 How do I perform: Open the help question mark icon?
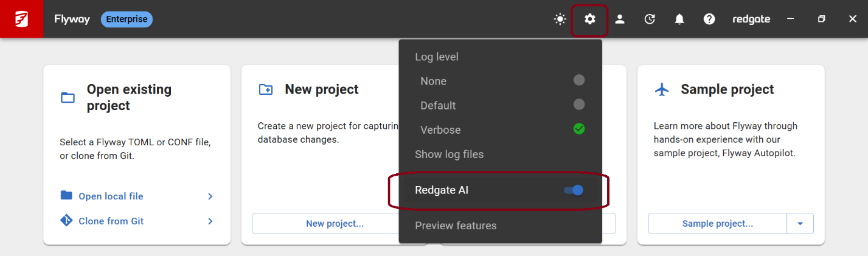point(709,19)
